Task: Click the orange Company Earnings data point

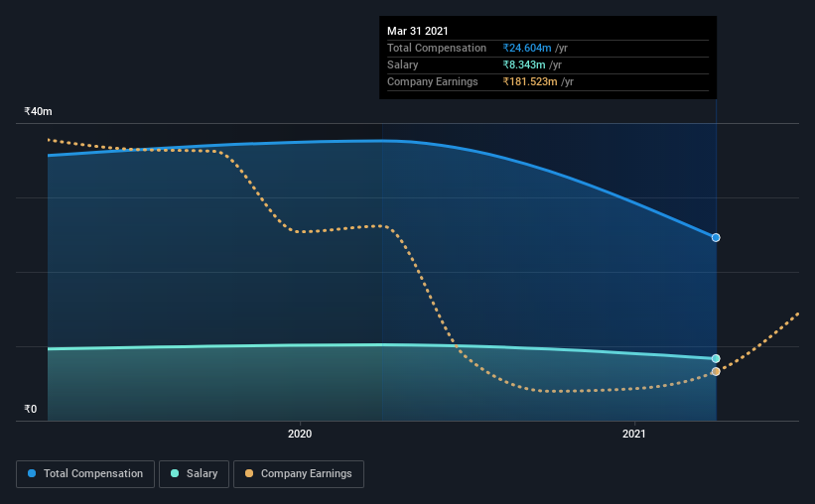Action: click(x=716, y=371)
